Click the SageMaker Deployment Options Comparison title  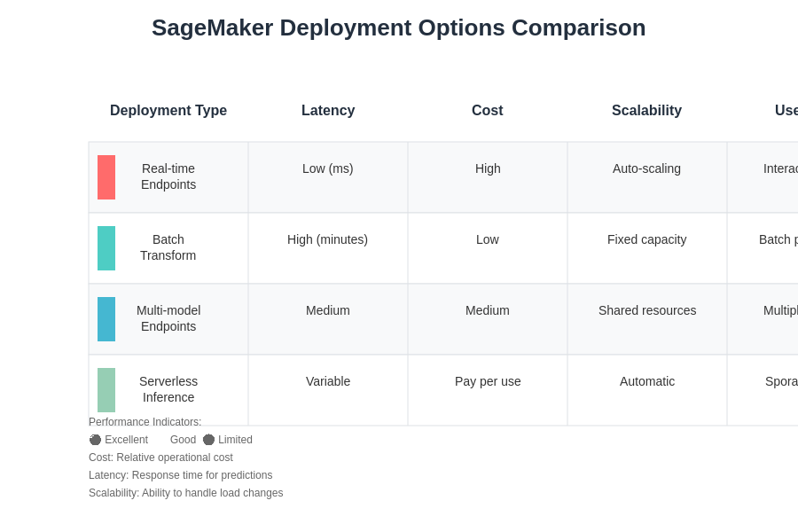point(399,27)
